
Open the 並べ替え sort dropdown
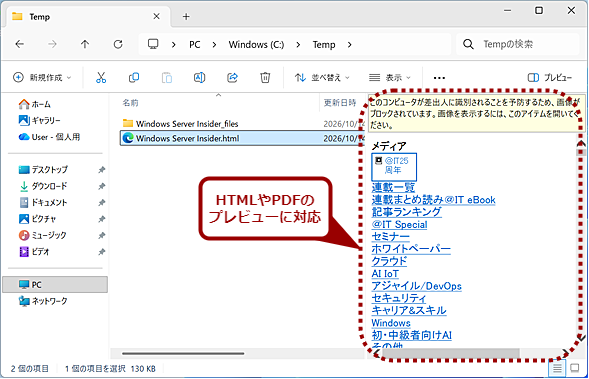pyautogui.click(x=322, y=78)
